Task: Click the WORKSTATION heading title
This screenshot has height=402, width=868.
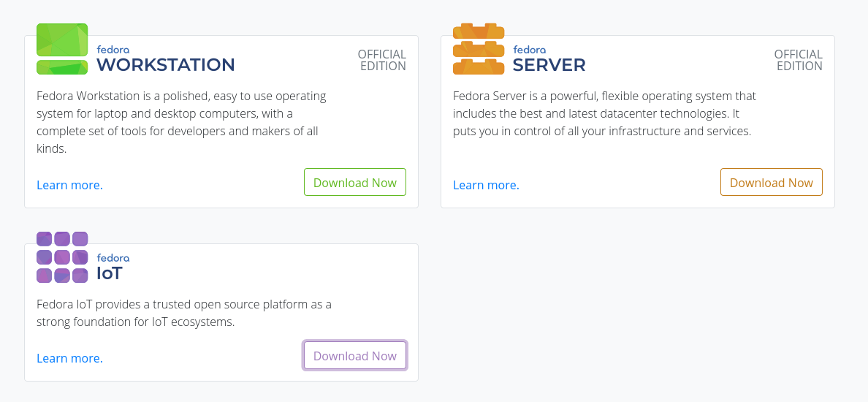Action: pyautogui.click(x=166, y=65)
